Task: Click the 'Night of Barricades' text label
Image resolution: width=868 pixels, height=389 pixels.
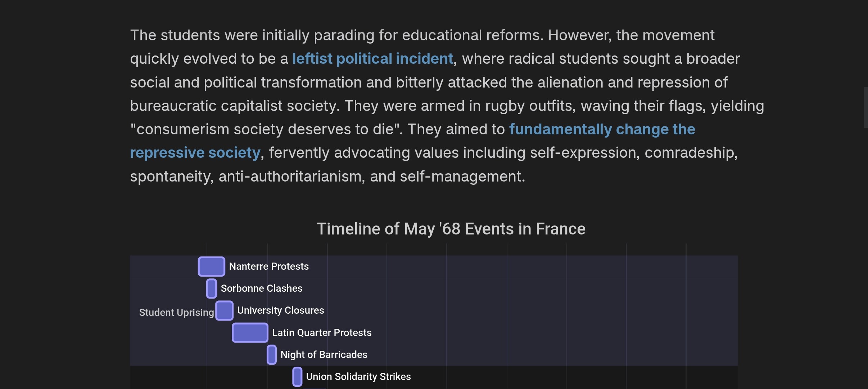Action: pyautogui.click(x=324, y=355)
